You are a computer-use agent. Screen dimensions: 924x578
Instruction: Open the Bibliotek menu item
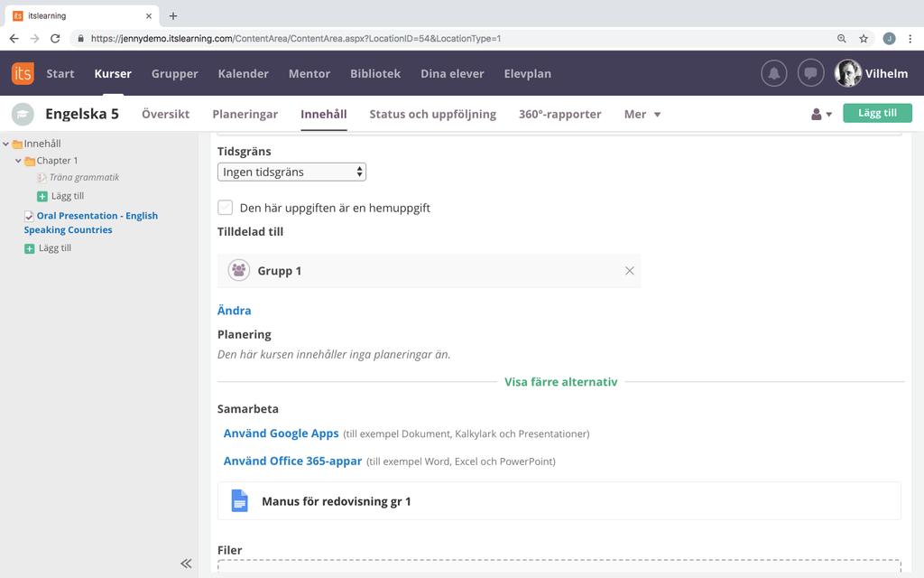click(x=375, y=74)
